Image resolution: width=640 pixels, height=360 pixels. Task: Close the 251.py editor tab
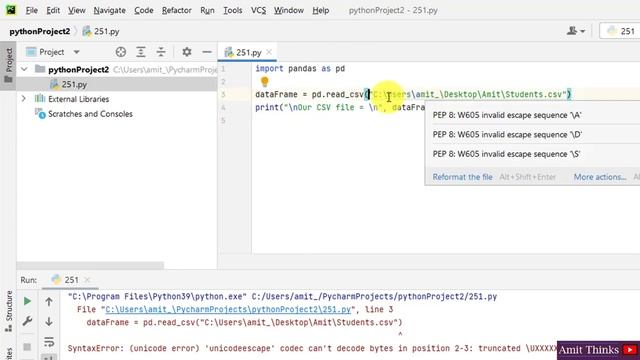click(269, 52)
